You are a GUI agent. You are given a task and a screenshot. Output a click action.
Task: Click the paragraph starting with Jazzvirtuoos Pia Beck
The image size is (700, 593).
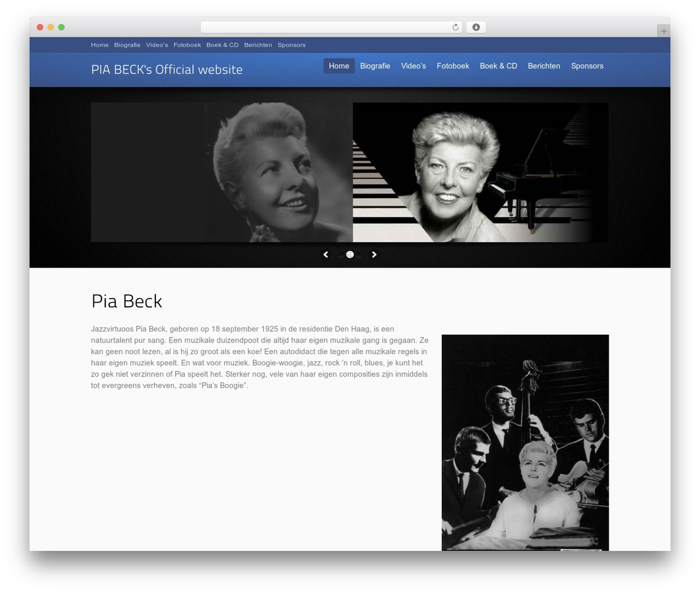[x=260, y=357]
